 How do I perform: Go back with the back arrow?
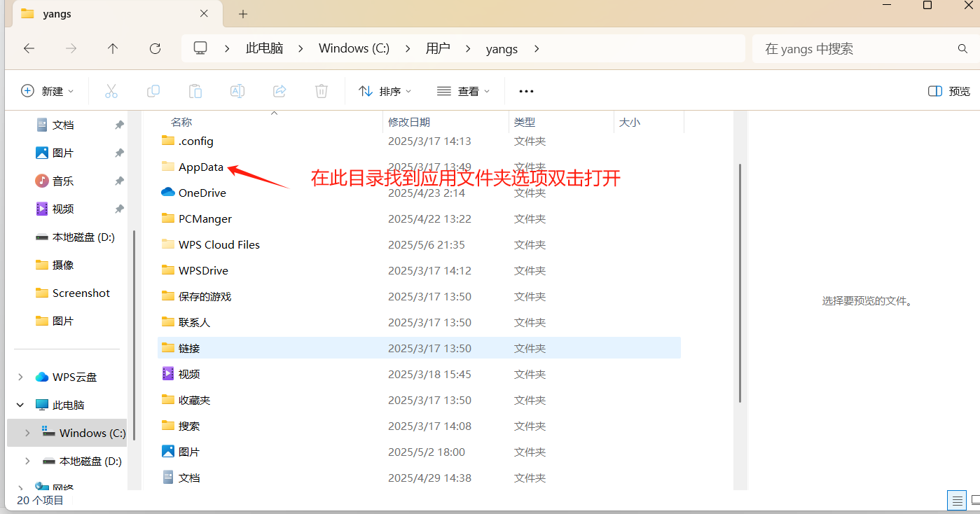pyautogui.click(x=29, y=48)
